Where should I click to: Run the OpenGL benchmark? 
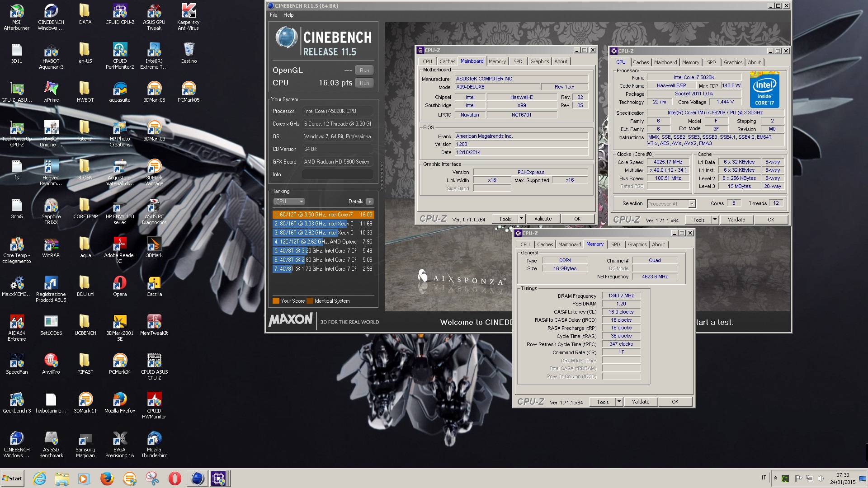point(364,70)
